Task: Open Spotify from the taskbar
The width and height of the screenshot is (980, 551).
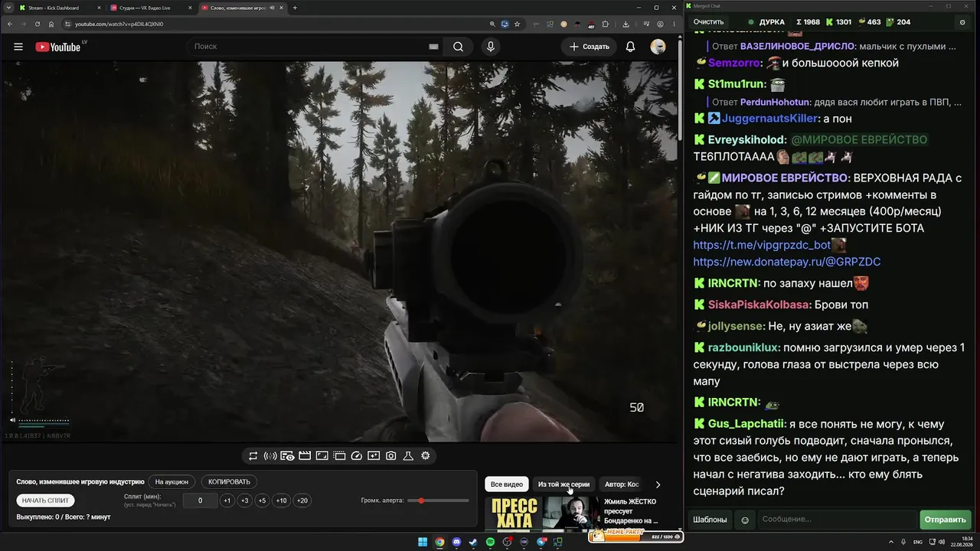Action: click(490, 542)
